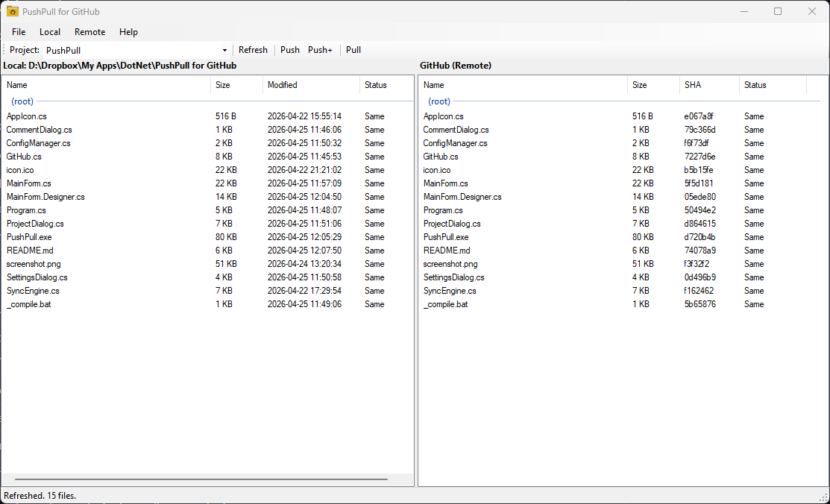This screenshot has height=504, width=830.
Task: Open the Remote menu
Action: point(90,32)
